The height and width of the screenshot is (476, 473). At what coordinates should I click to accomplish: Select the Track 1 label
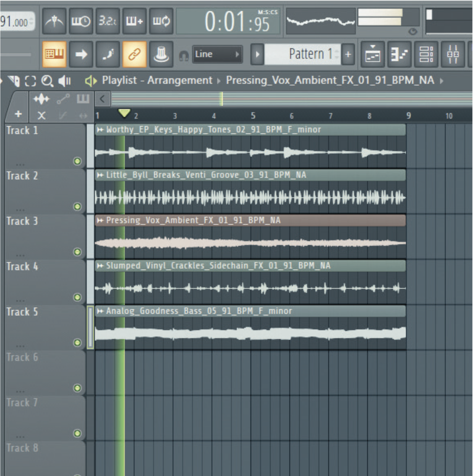[x=22, y=130]
